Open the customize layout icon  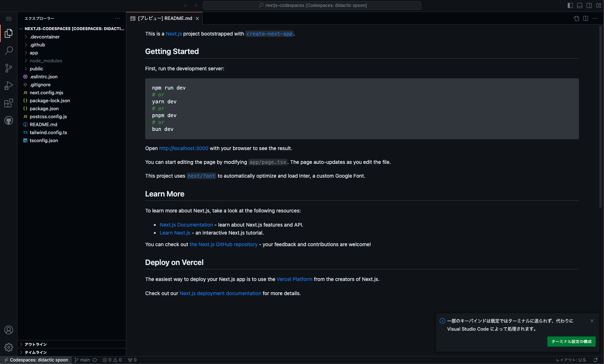coord(599,5)
